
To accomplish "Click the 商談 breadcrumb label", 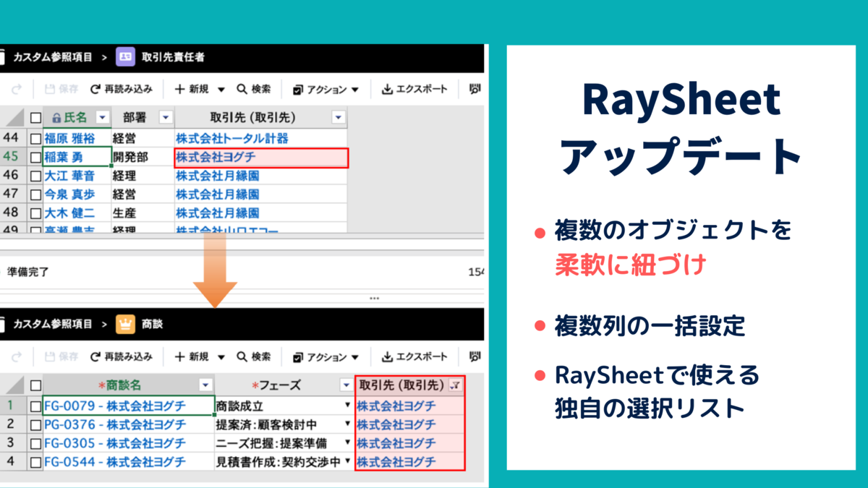I will click(x=153, y=325).
